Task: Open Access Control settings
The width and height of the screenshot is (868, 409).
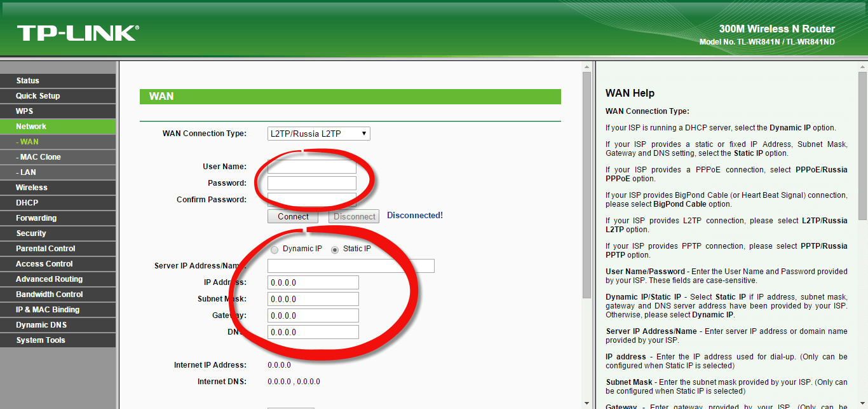Action: [x=58, y=264]
